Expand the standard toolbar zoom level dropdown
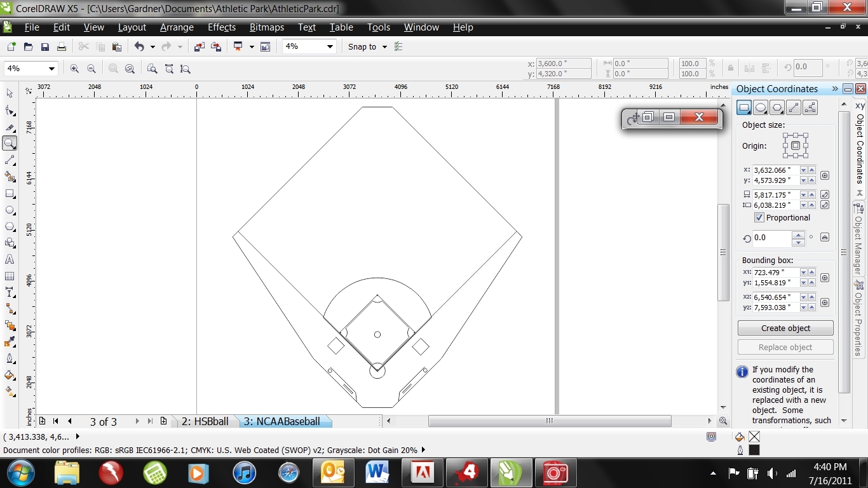 pyautogui.click(x=330, y=46)
